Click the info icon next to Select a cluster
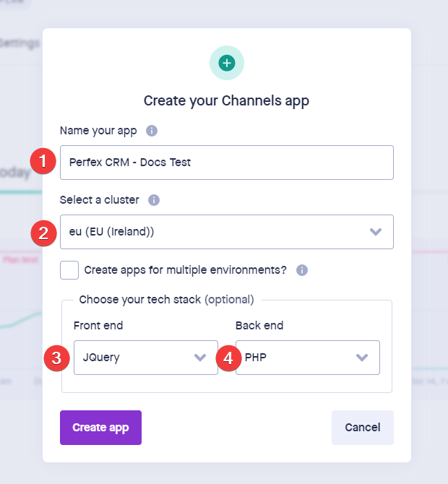448x484 pixels. (154, 200)
